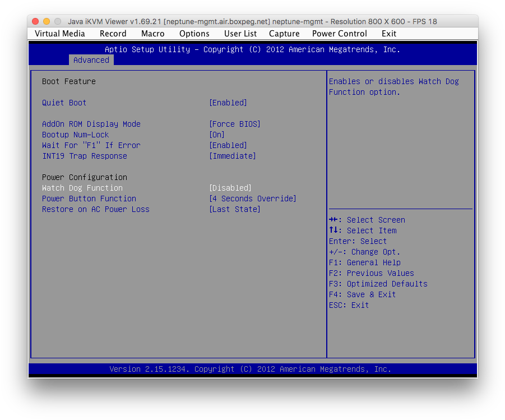The height and width of the screenshot is (420, 505).
Task: Open the Power Control menu
Action: pos(340,34)
